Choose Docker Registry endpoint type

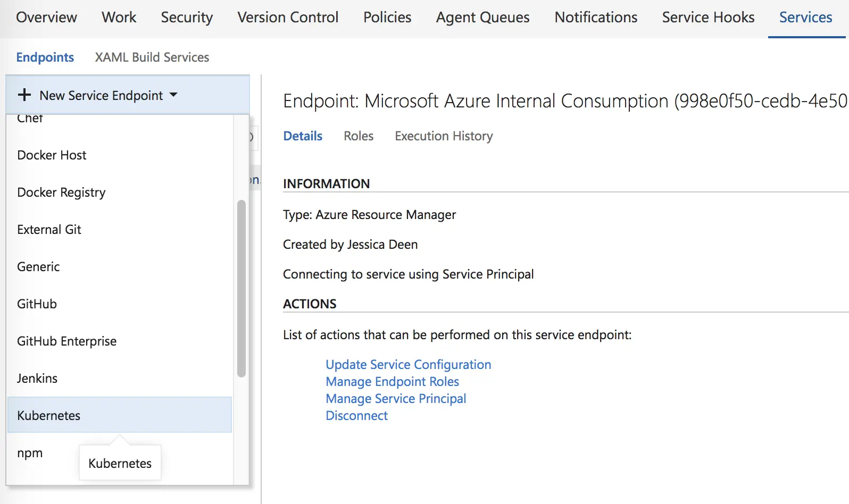[120, 192]
